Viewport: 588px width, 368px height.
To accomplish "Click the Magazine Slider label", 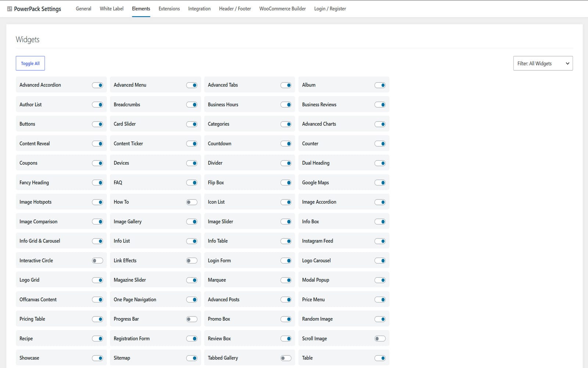I will click(x=130, y=280).
